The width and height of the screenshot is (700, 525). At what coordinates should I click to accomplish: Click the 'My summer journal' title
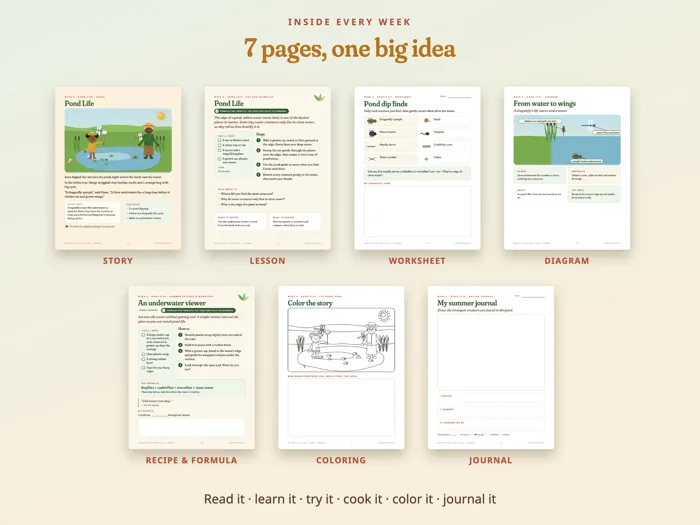pos(467,303)
